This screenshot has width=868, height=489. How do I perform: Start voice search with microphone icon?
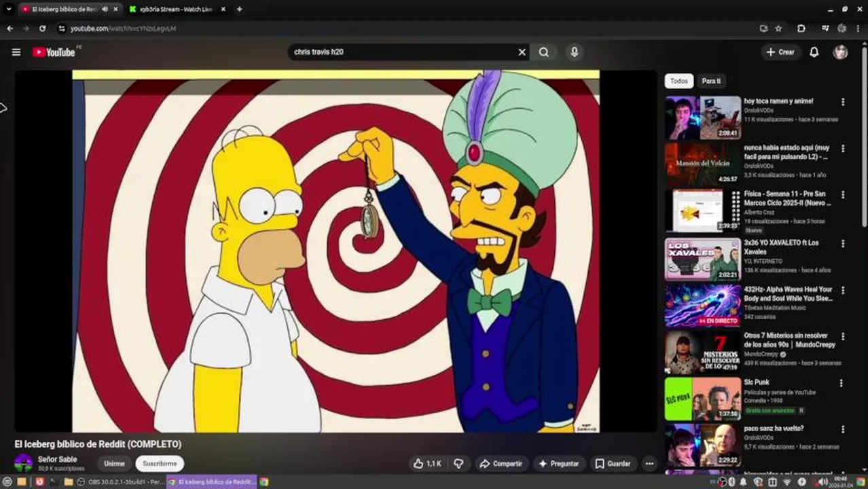(x=575, y=52)
